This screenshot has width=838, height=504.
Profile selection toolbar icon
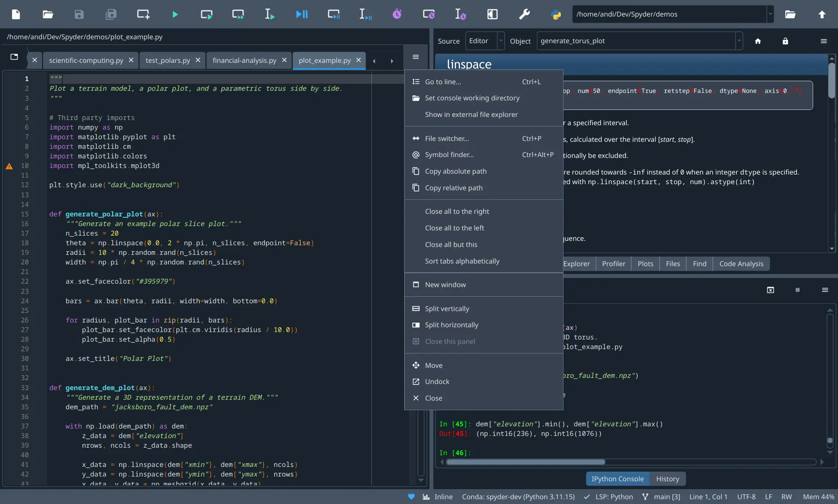(x=460, y=14)
